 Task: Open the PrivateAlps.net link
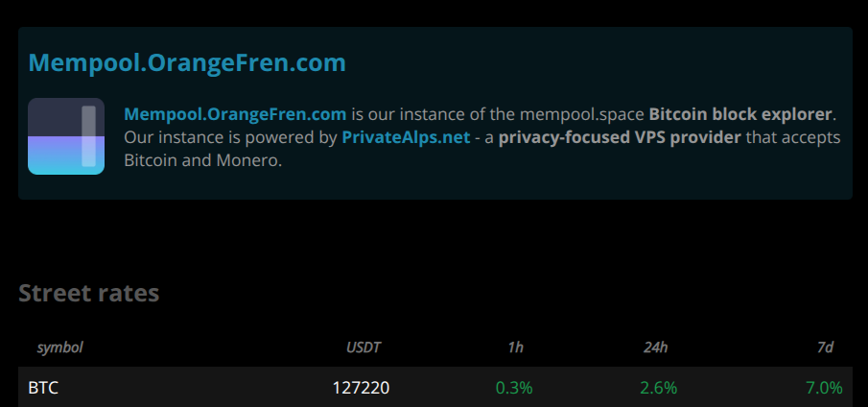pyautogui.click(x=406, y=137)
